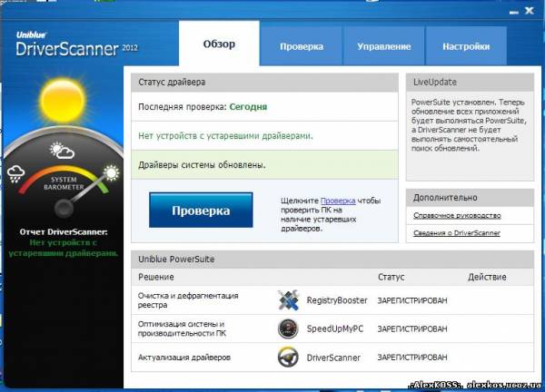
Task: Click the SpeedUpMyPC speedometer icon
Action: (288, 328)
